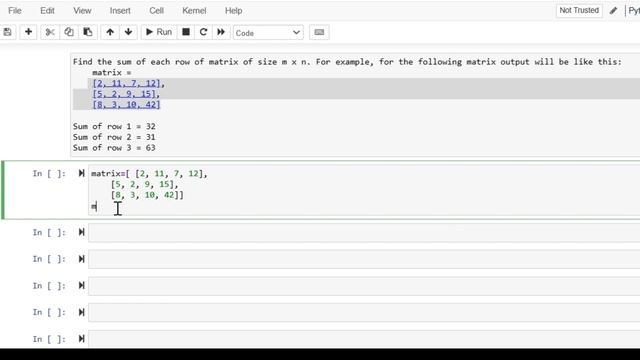Cut selected cells with scissors icon

pyautogui.click(x=50, y=32)
